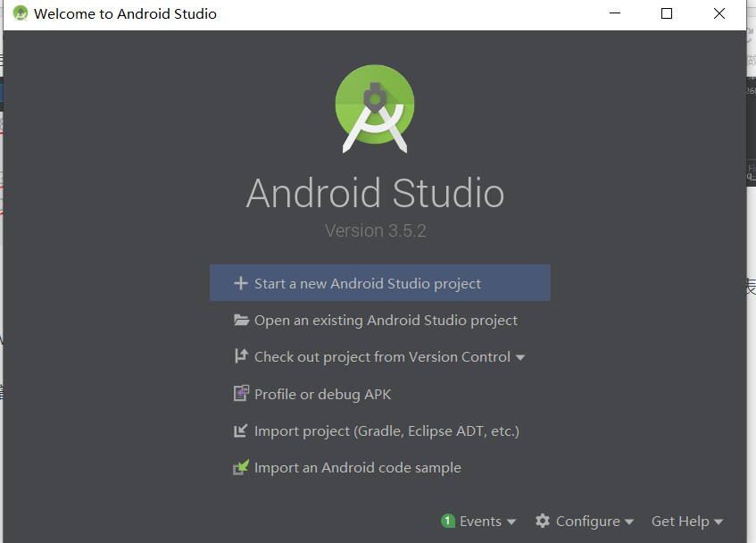Open the Get Help menu label
This screenshot has height=543, width=756.
click(x=680, y=522)
